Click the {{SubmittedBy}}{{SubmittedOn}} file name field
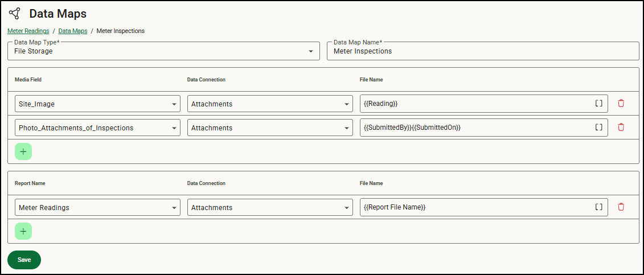644x275 pixels. [x=484, y=127]
